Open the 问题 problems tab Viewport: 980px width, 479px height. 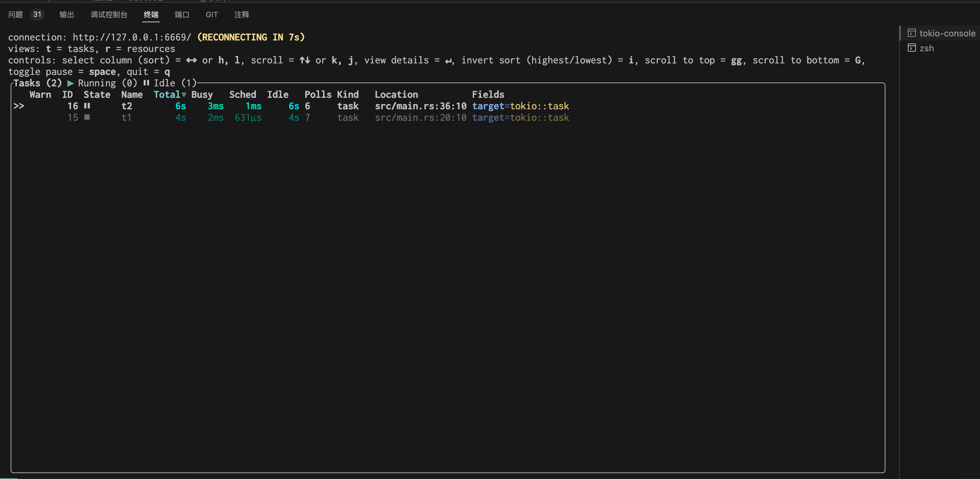[16, 15]
